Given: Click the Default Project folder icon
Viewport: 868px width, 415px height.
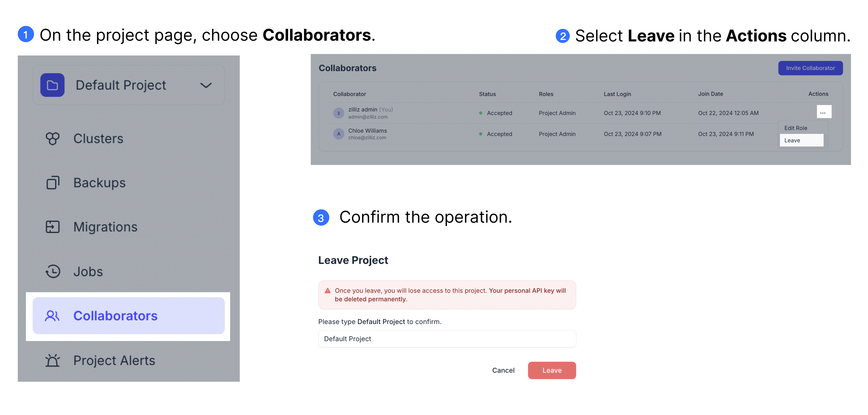Looking at the screenshot, I should pos(52,85).
